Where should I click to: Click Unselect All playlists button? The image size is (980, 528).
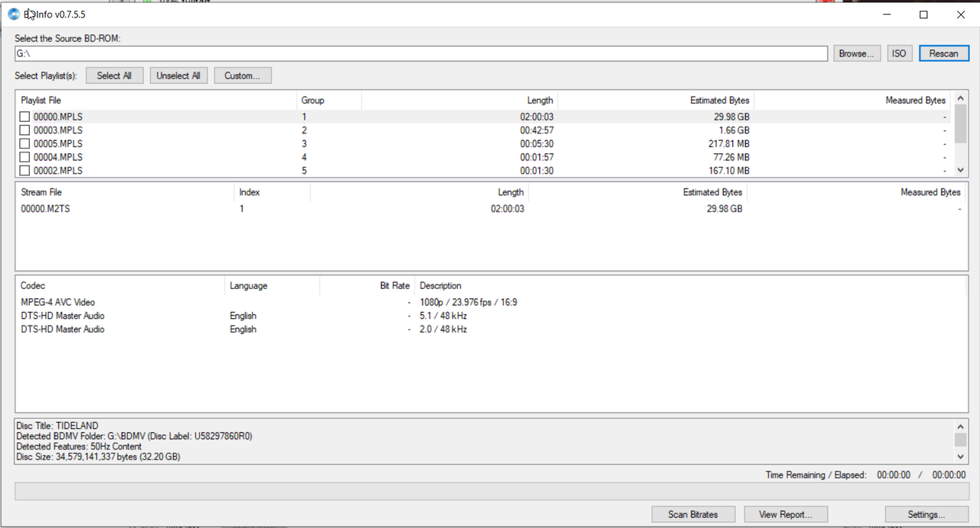click(x=178, y=76)
